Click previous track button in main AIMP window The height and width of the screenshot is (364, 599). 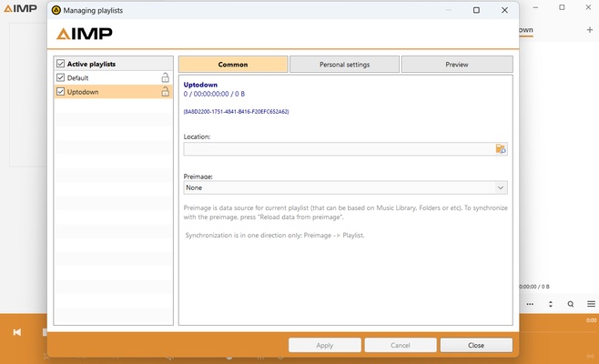click(17, 332)
